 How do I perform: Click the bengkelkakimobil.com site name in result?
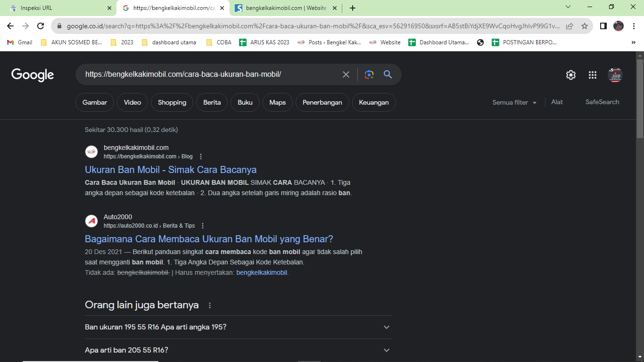tap(136, 148)
